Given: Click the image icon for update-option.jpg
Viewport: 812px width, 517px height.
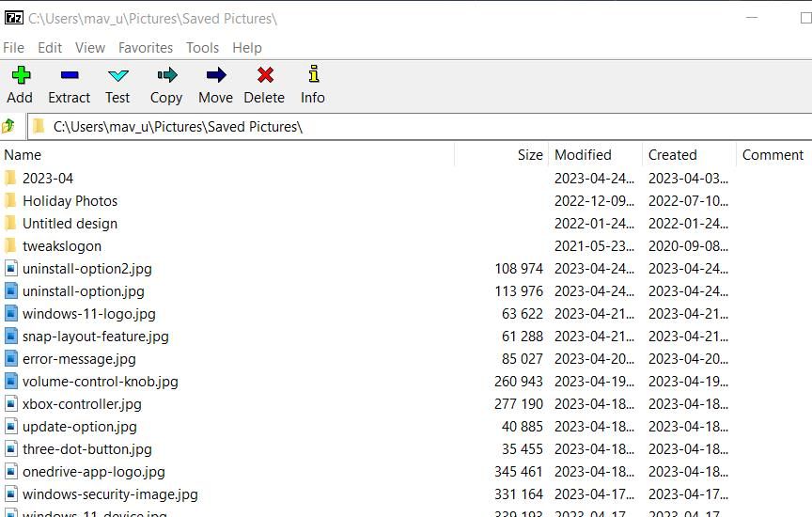Looking at the screenshot, I should pos(11,426).
